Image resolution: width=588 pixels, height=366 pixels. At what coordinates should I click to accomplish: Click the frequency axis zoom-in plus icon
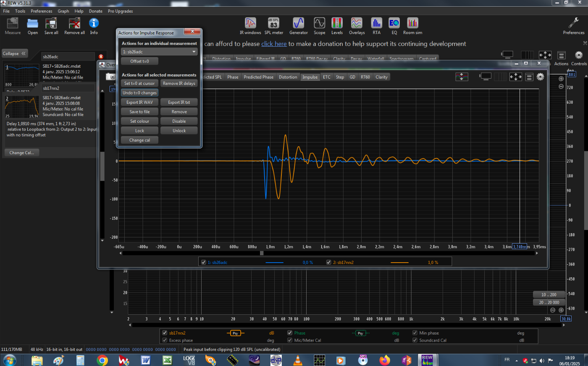click(x=561, y=310)
